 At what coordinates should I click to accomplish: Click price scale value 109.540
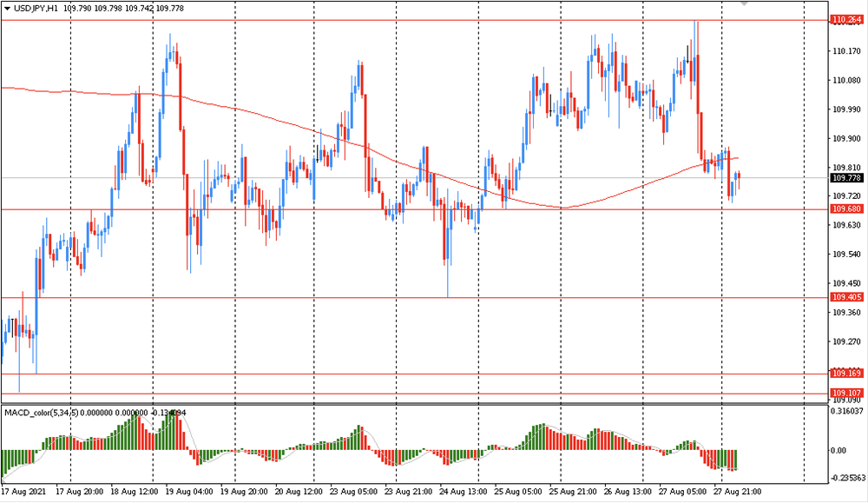click(847, 255)
